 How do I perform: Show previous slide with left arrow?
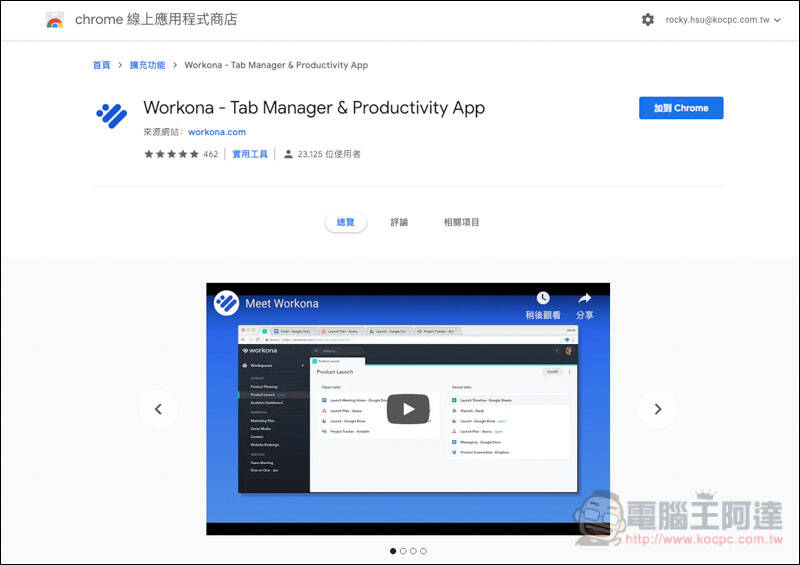pyautogui.click(x=159, y=409)
